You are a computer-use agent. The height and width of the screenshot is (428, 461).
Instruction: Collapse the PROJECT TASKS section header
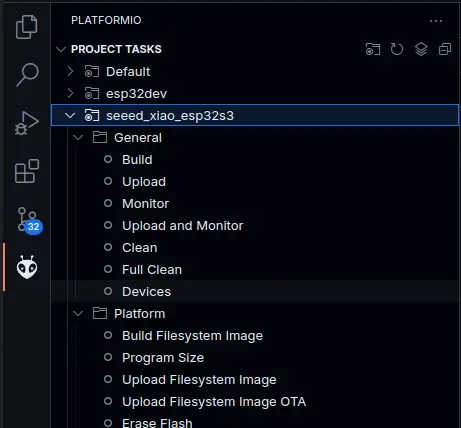[x=116, y=49]
